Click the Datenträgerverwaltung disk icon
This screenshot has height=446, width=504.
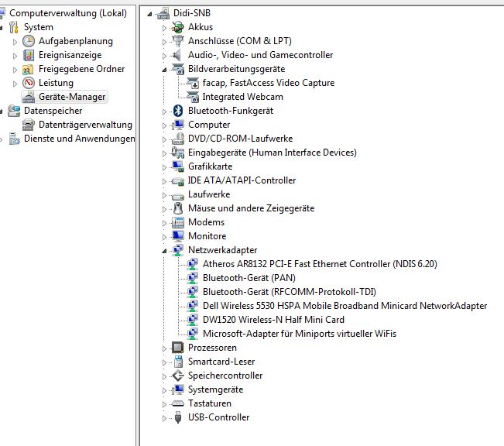click(x=29, y=125)
